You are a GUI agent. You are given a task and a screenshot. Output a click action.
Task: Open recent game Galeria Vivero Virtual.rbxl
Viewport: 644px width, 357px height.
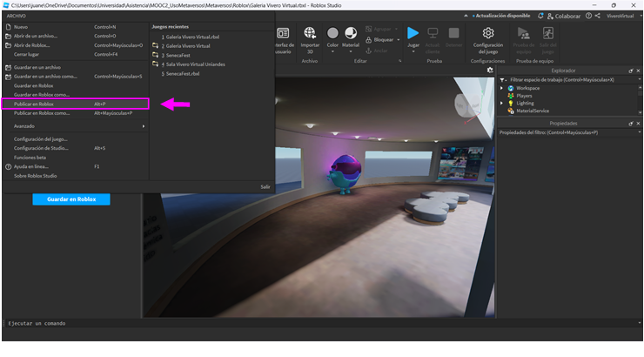click(x=211, y=37)
